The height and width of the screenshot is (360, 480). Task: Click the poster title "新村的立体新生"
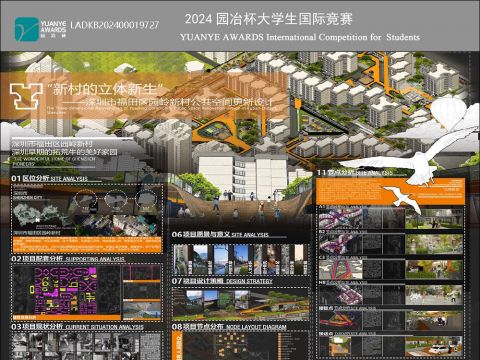(x=105, y=89)
